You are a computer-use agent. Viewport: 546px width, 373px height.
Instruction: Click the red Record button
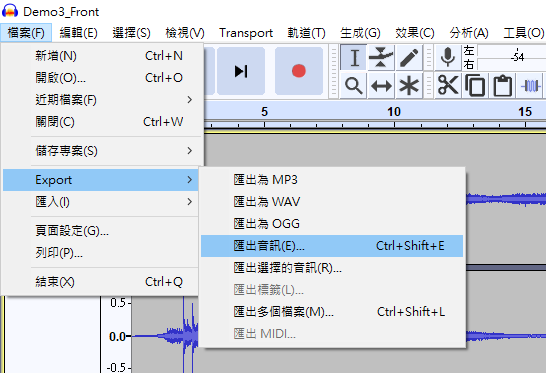tap(299, 71)
